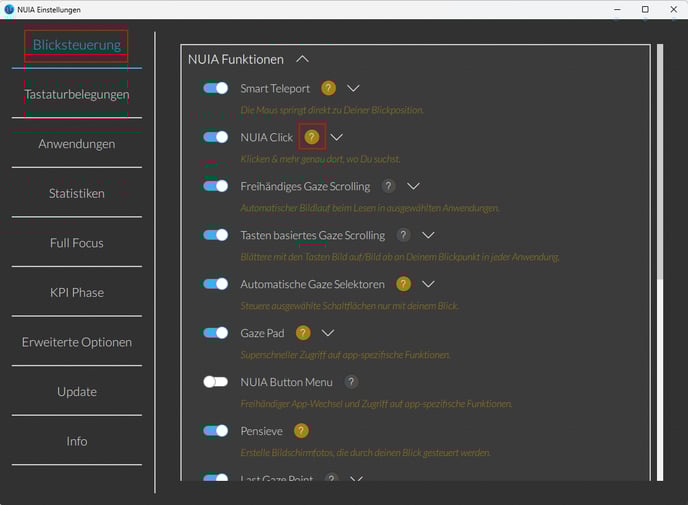
Task: Click the Smart Teleport label
Action: point(275,89)
